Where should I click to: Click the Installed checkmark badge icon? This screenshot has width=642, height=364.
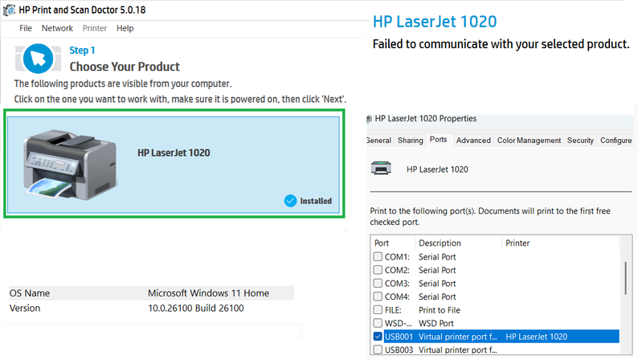[290, 201]
